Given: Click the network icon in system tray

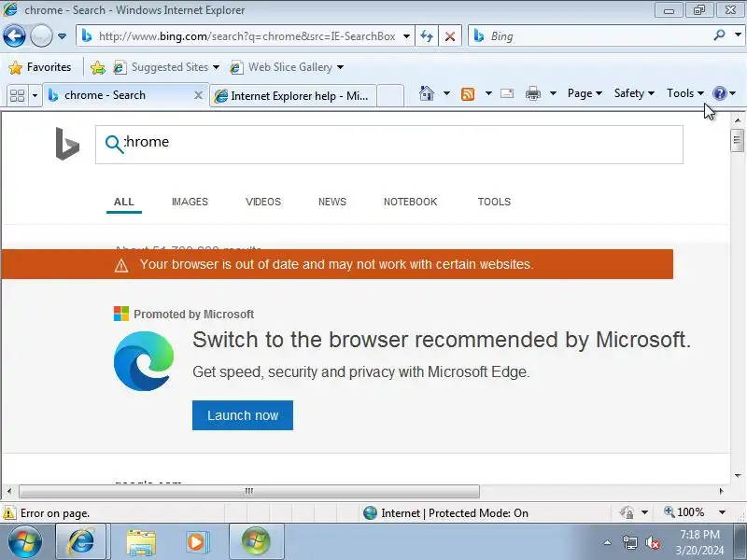Looking at the screenshot, I should [x=629, y=542].
